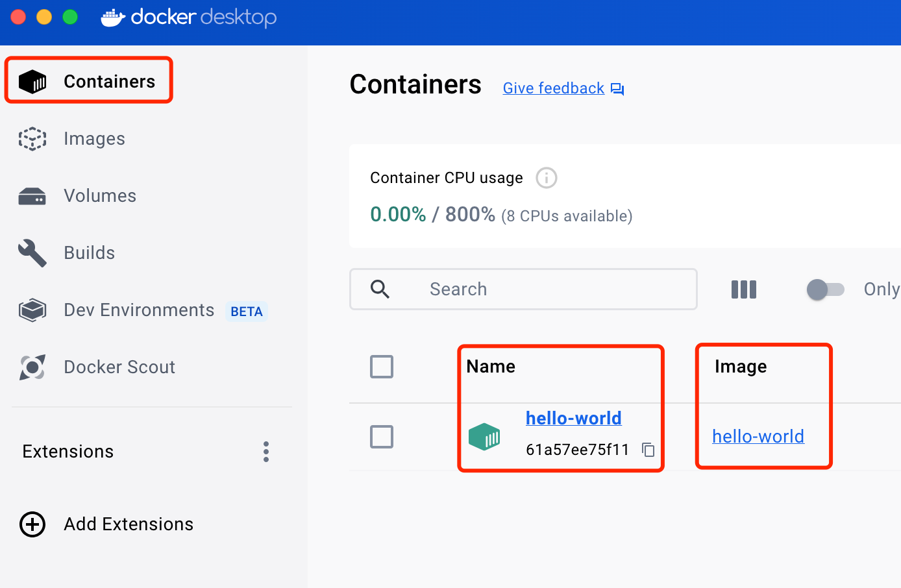Click the container ID text 61a57ee75f11
This screenshot has width=901, height=588.
(578, 450)
